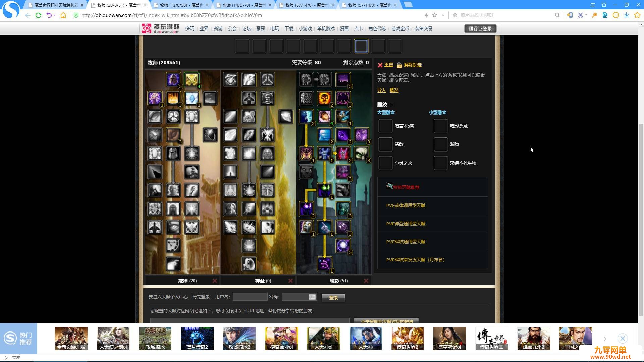Click the browser back arrow
Image resolution: width=644 pixels, height=362 pixels.
pos(28,15)
